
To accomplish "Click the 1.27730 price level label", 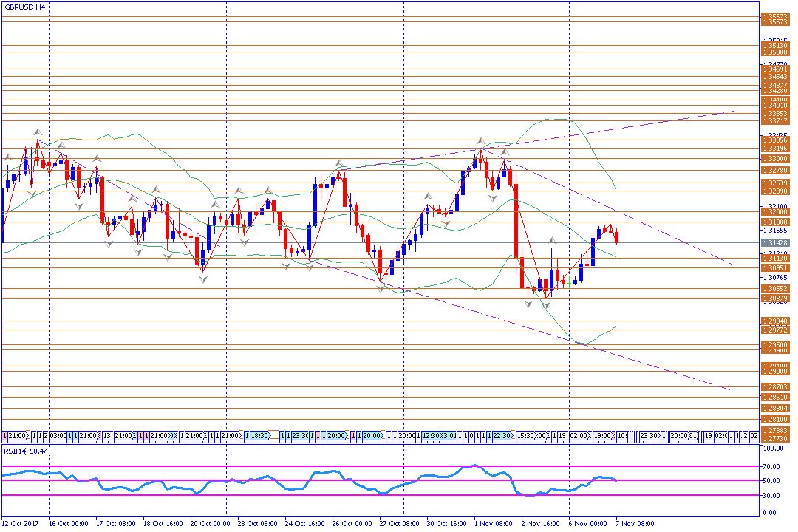I will (775, 438).
